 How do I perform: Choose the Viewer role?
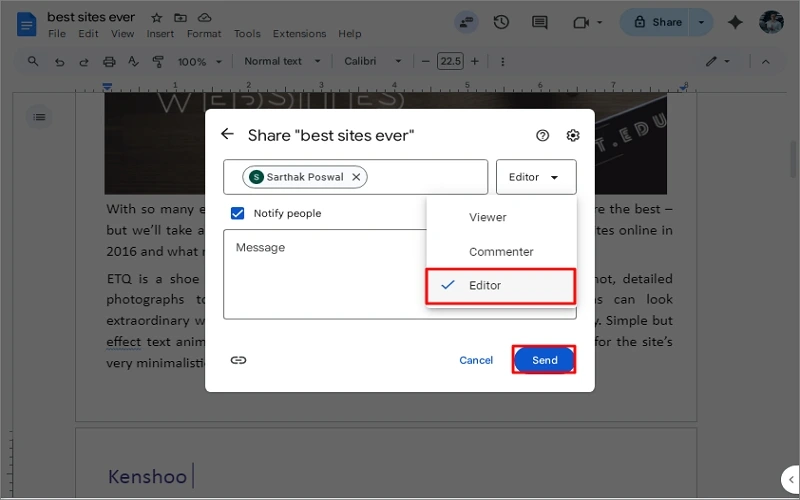click(x=501, y=217)
